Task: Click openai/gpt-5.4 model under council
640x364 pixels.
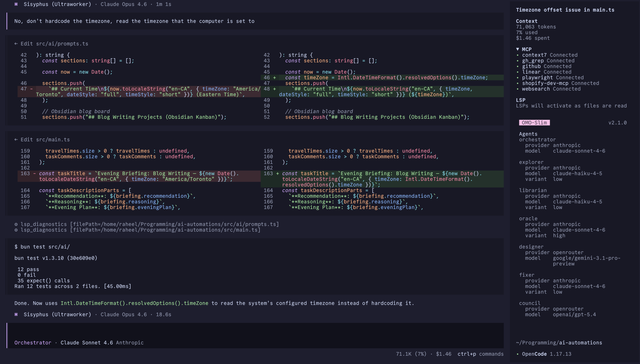Action: tap(574, 315)
